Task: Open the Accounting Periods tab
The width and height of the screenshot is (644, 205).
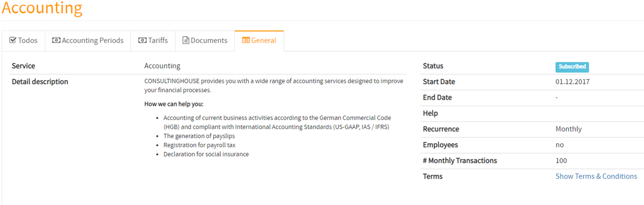Action: pos(88,41)
